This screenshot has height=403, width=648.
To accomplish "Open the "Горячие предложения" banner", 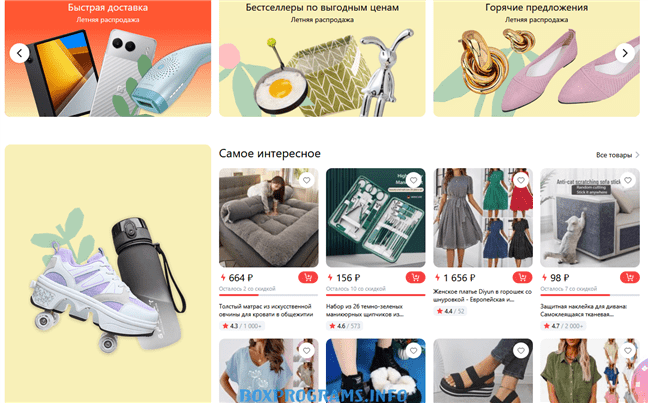I will pyautogui.click(x=536, y=58).
